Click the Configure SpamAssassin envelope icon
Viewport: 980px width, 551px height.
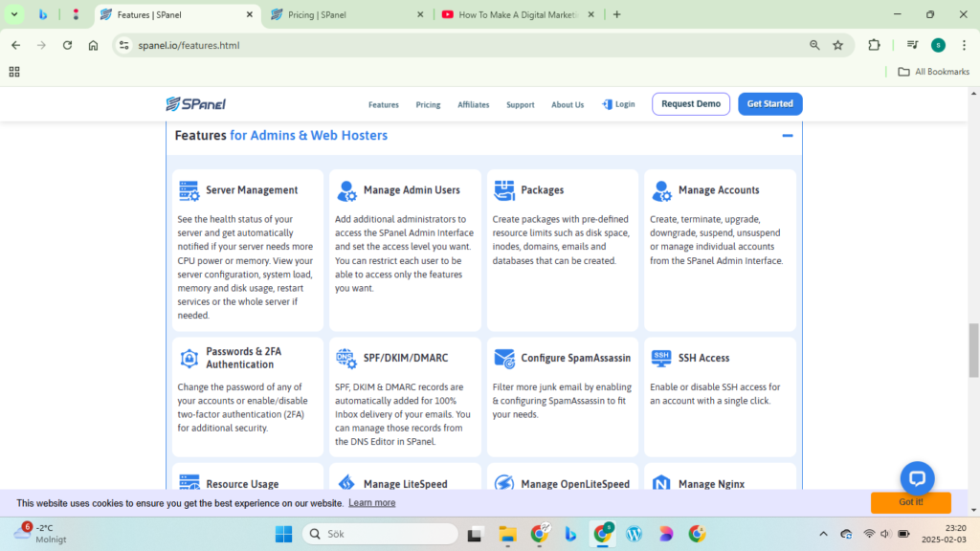click(x=503, y=359)
